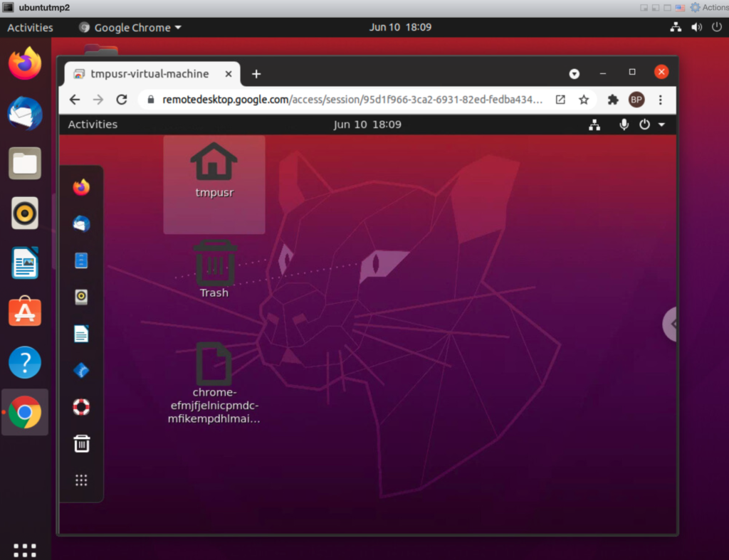Select chrome-efmjfjelnicpmdc file on remote desktop
729x560 pixels.
214,384
